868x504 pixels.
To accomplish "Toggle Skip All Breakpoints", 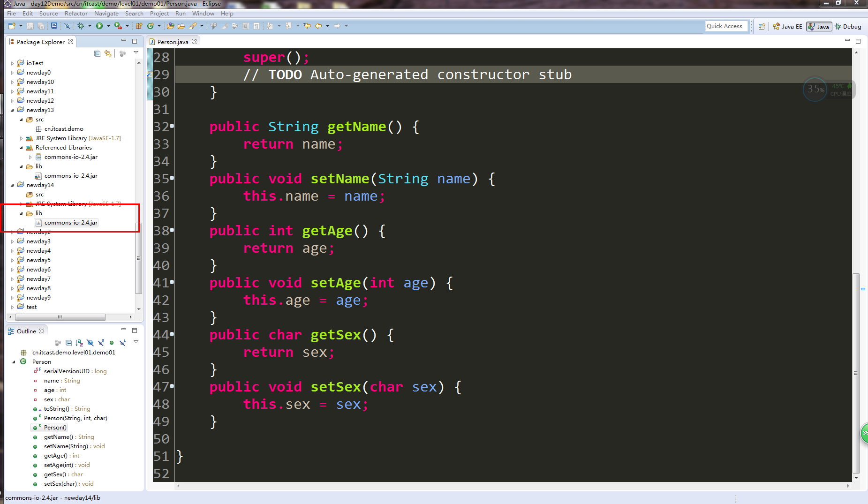I will click(x=67, y=26).
